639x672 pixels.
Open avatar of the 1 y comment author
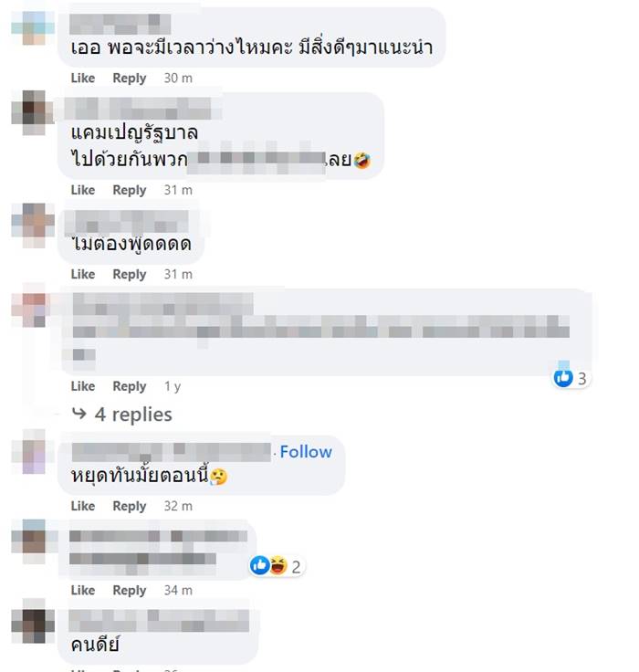[31, 305]
